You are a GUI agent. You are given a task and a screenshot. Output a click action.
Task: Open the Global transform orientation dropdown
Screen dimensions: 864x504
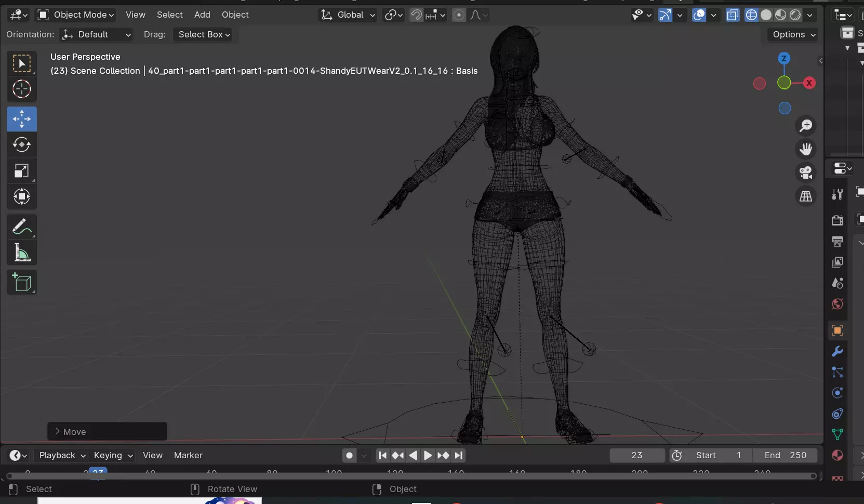[348, 15]
